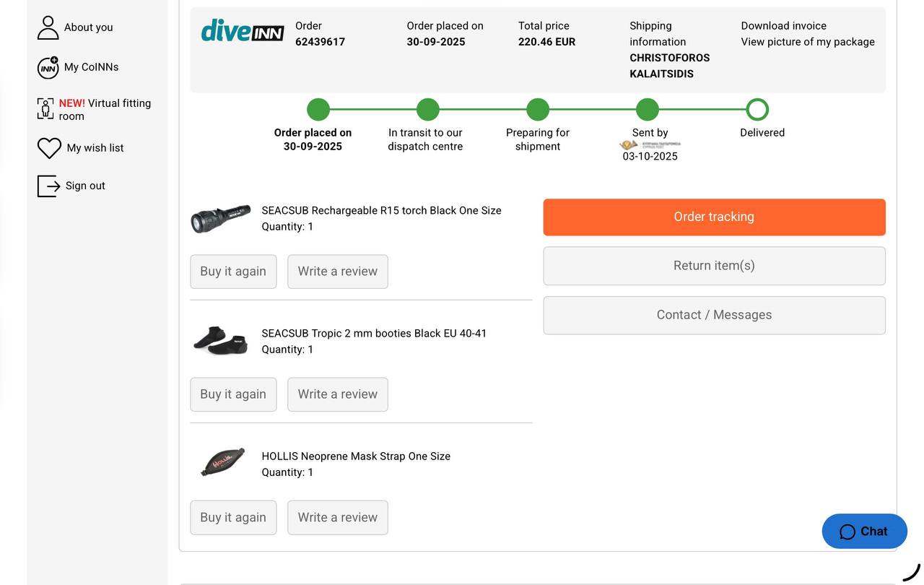Screen dimensions: 924x585
Task: Open My CoINNs coin icon
Action: 48,67
